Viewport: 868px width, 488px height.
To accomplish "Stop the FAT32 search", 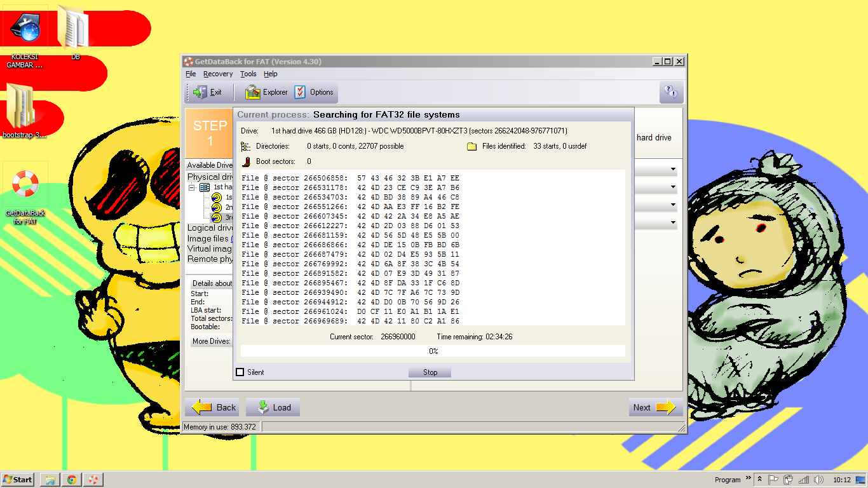I will pyautogui.click(x=430, y=372).
